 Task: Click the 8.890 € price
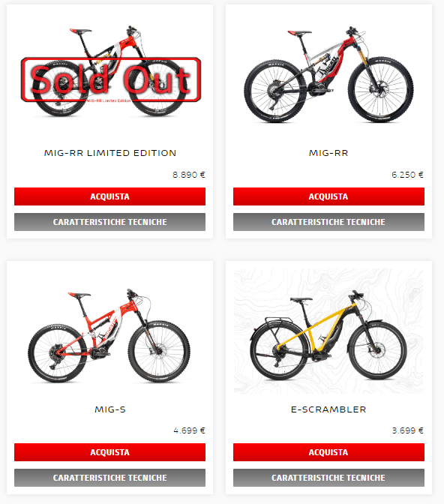point(189,175)
